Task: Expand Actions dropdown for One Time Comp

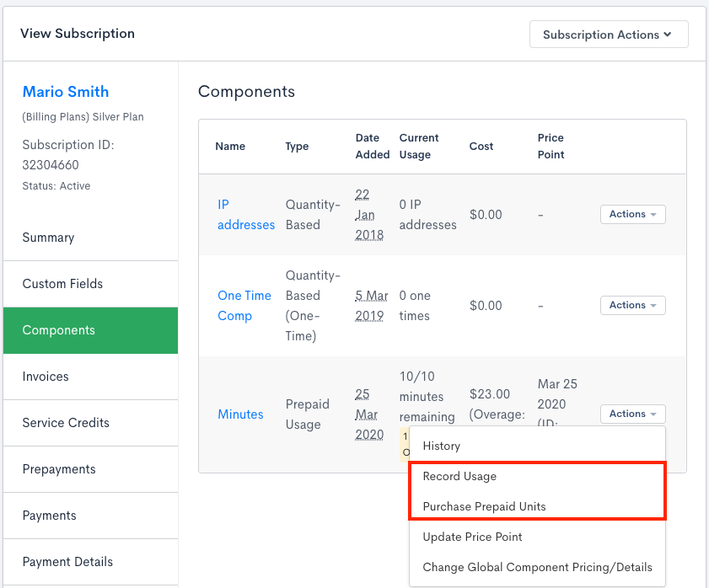Action: [632, 306]
